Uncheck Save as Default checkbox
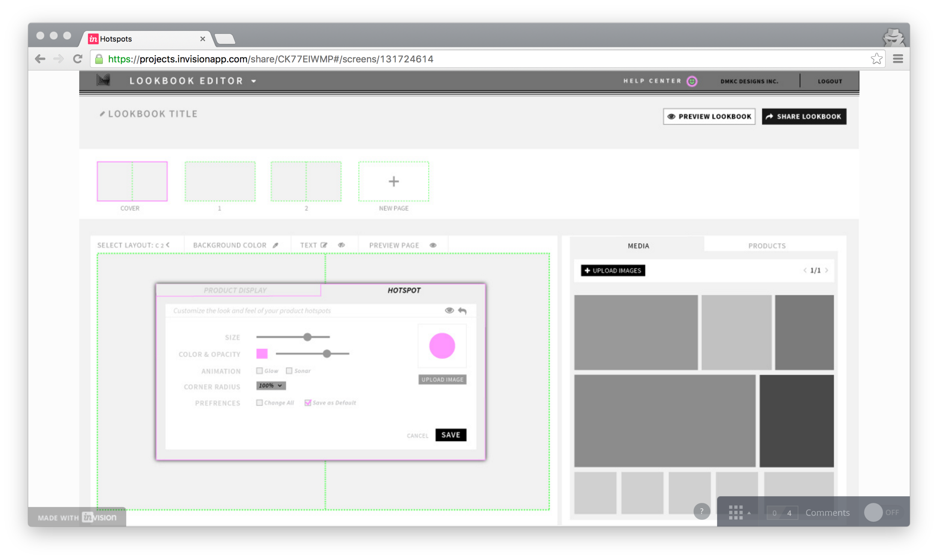This screenshot has width=938, height=560. (308, 403)
